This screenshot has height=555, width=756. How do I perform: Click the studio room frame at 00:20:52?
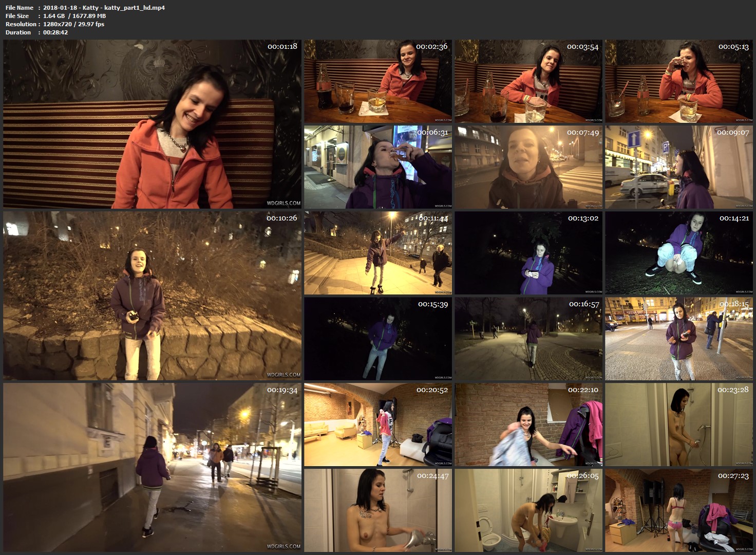pos(377,424)
